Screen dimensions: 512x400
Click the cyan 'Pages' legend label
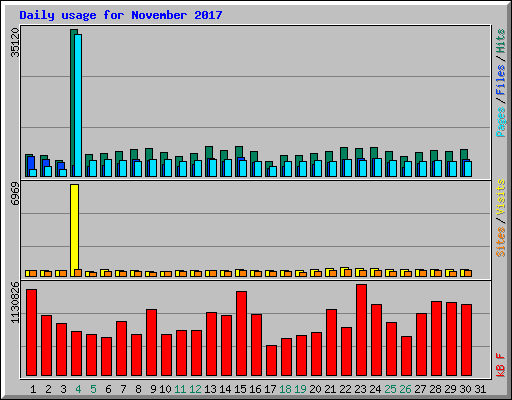coord(500,122)
